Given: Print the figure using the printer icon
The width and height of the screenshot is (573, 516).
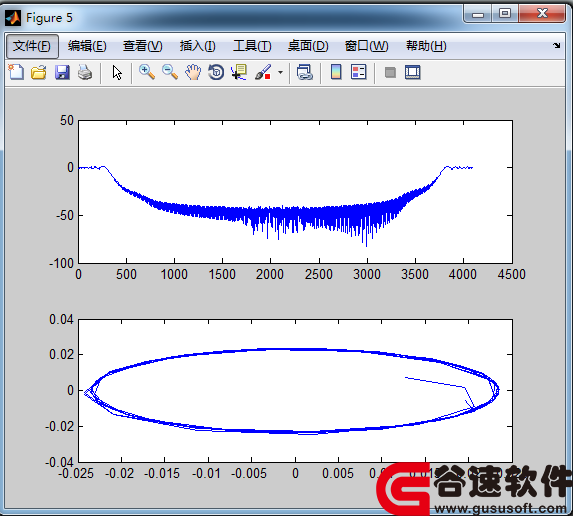Looking at the screenshot, I should (85, 72).
